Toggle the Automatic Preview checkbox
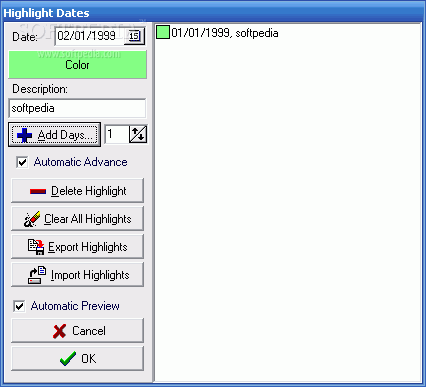 pos(19,306)
